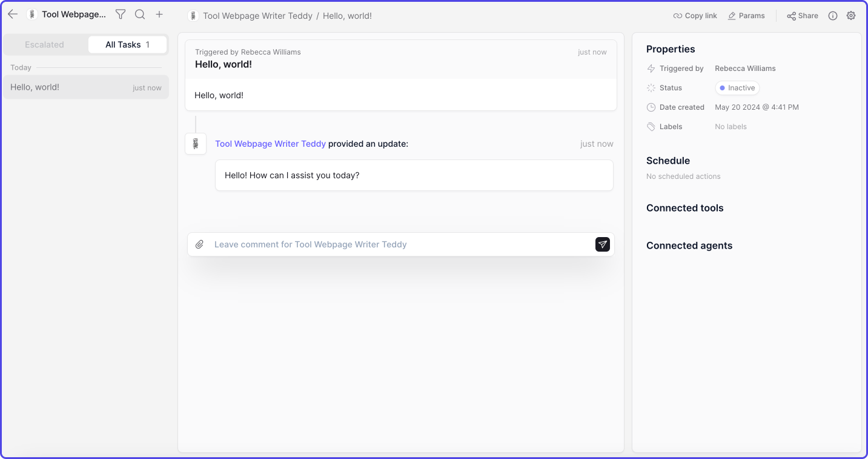Create a new task with plus icon
The width and height of the screenshot is (868, 459).
tap(159, 15)
